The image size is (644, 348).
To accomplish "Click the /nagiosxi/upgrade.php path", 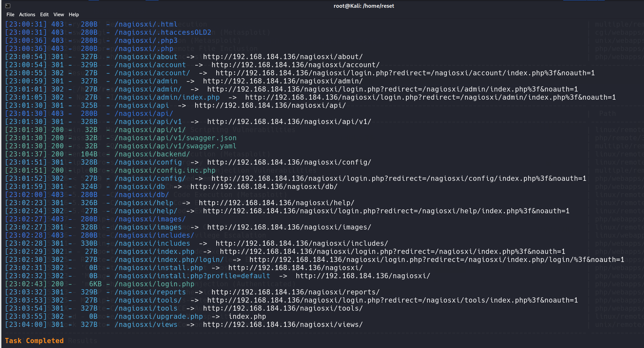I will (x=159, y=317).
